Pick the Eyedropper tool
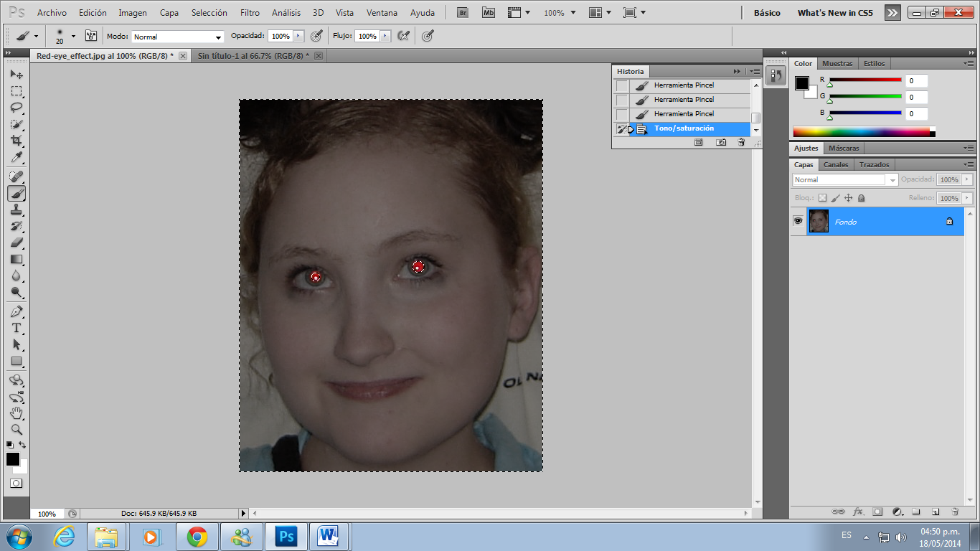Screen dimensions: 980x551 [x=16, y=158]
